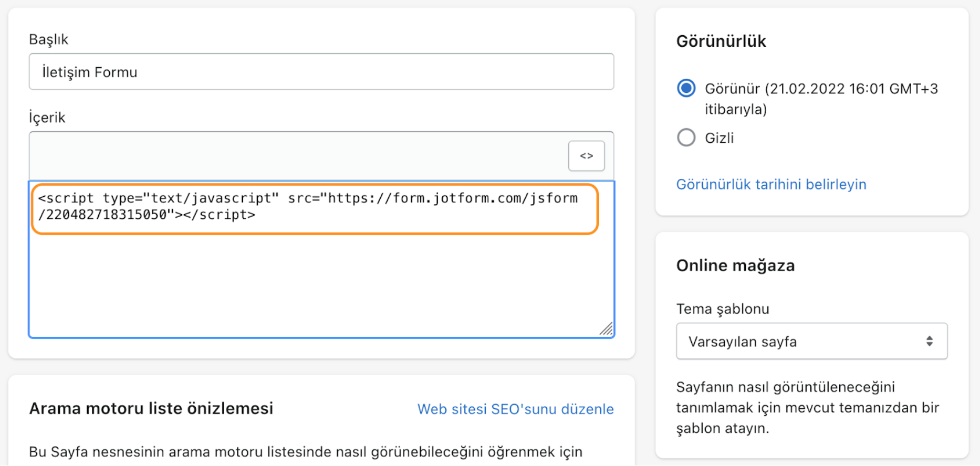Click Web sitesi SEO'sunu düzenle link

(x=515, y=409)
